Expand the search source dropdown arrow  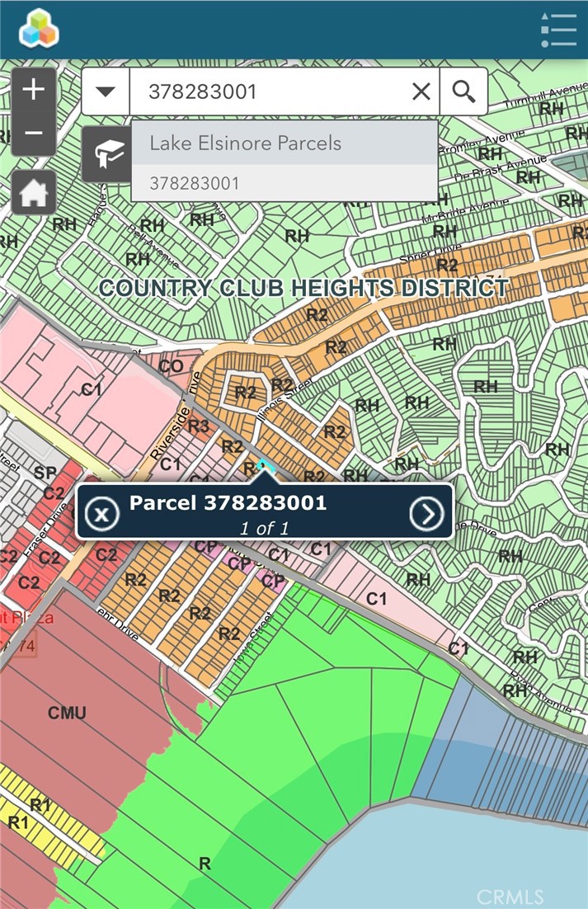(x=106, y=92)
